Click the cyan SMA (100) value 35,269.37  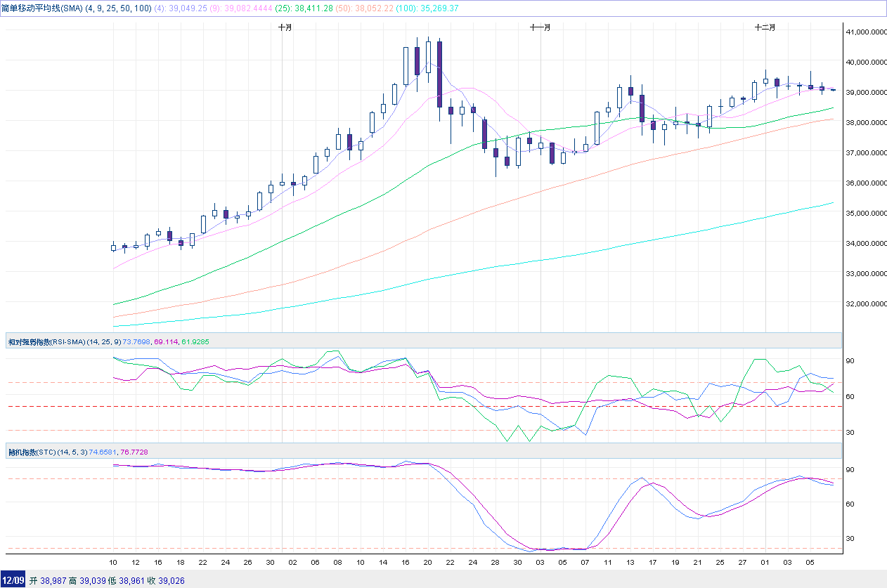[x=438, y=8]
